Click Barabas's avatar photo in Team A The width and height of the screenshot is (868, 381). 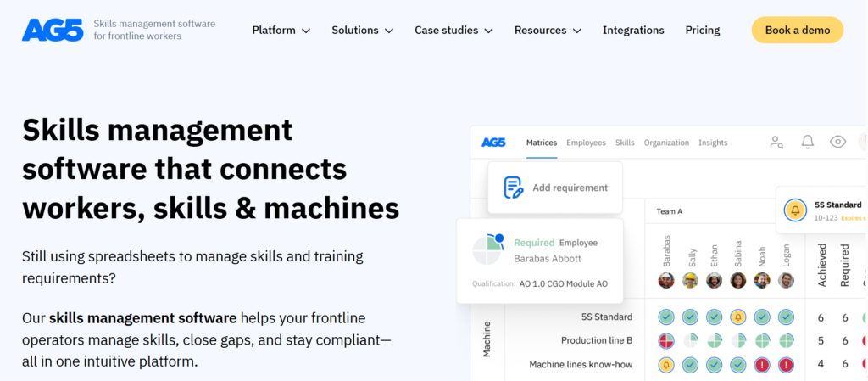(666, 280)
